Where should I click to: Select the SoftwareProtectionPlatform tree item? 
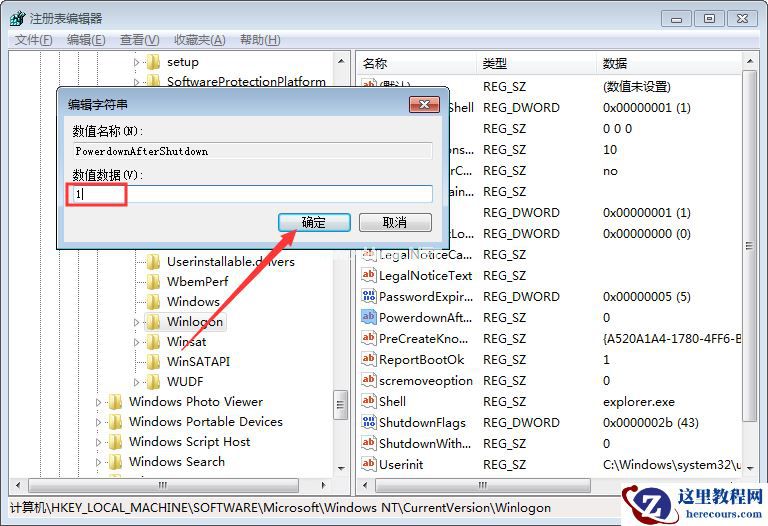click(x=246, y=81)
